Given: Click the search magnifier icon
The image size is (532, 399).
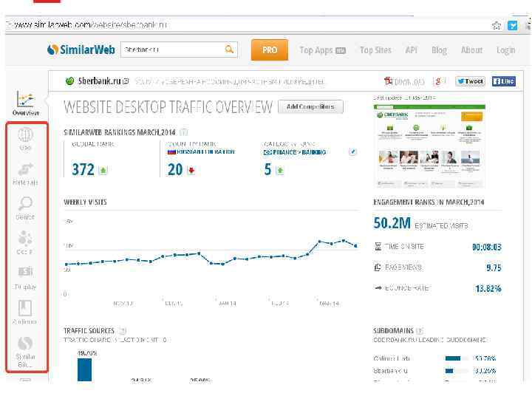Looking at the screenshot, I should 229,50.
